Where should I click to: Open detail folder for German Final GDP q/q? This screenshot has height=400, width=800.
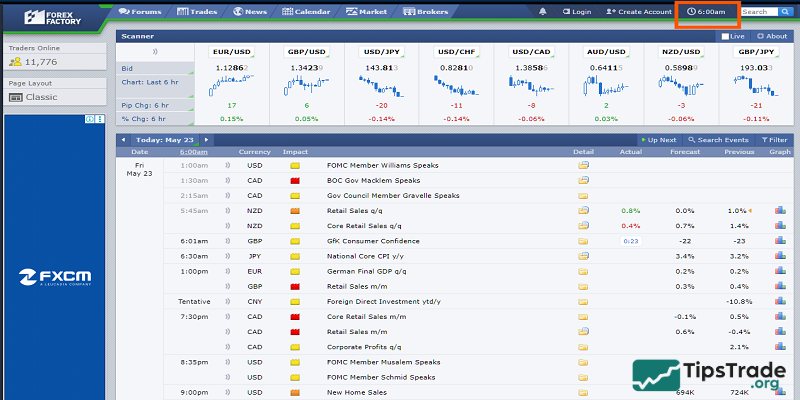click(583, 271)
